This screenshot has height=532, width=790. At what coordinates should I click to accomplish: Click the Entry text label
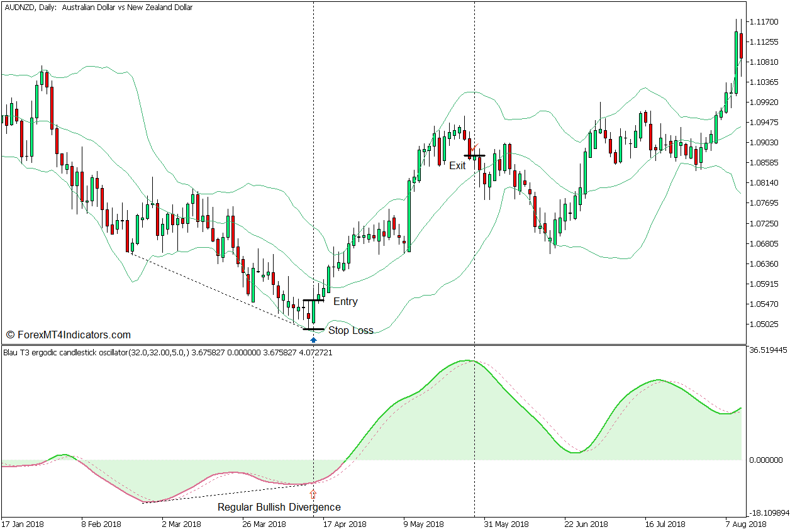click(345, 302)
